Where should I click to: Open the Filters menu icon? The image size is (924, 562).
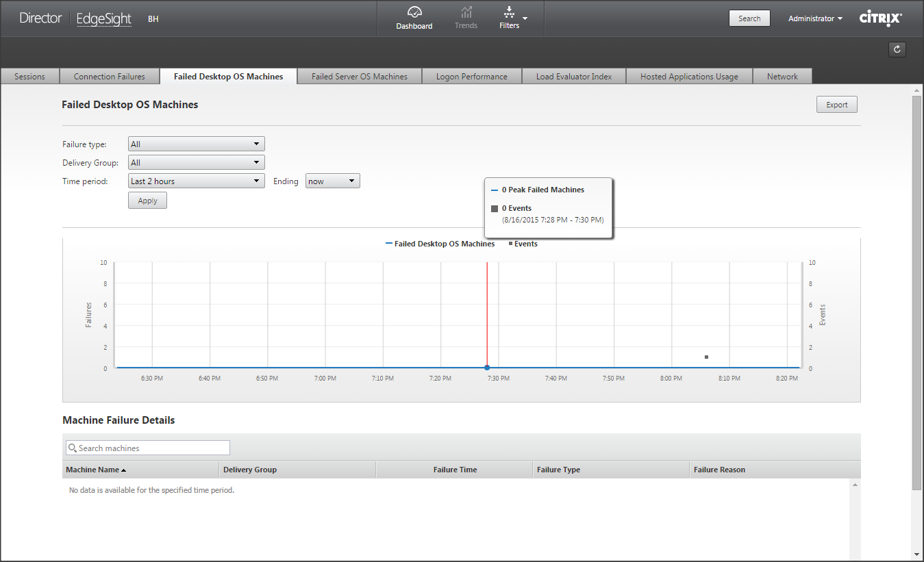pos(510,13)
